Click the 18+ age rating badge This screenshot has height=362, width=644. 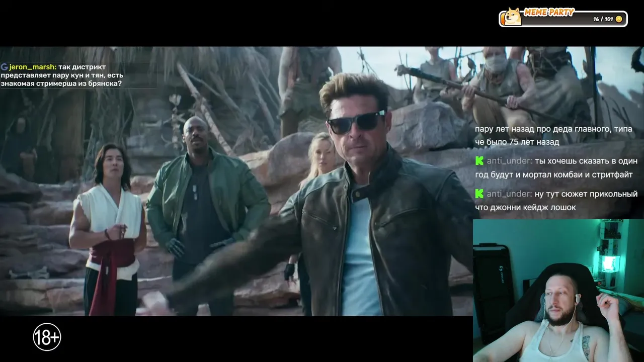click(x=47, y=337)
